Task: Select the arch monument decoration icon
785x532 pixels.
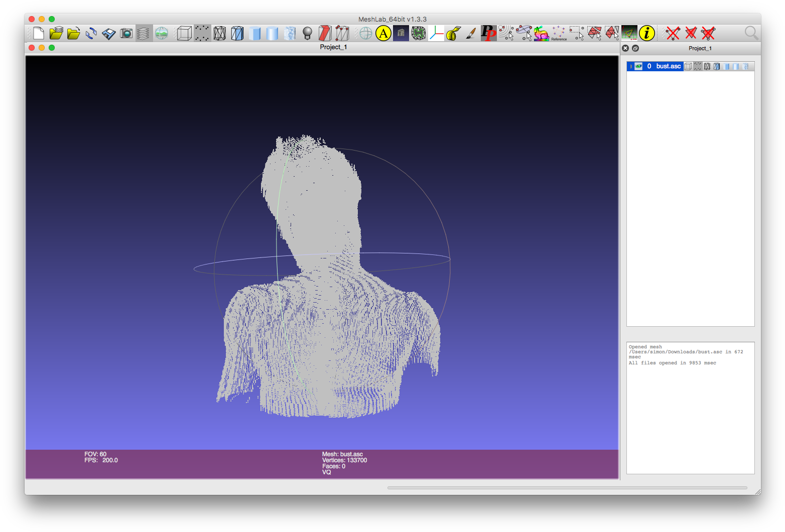Action: (x=401, y=34)
